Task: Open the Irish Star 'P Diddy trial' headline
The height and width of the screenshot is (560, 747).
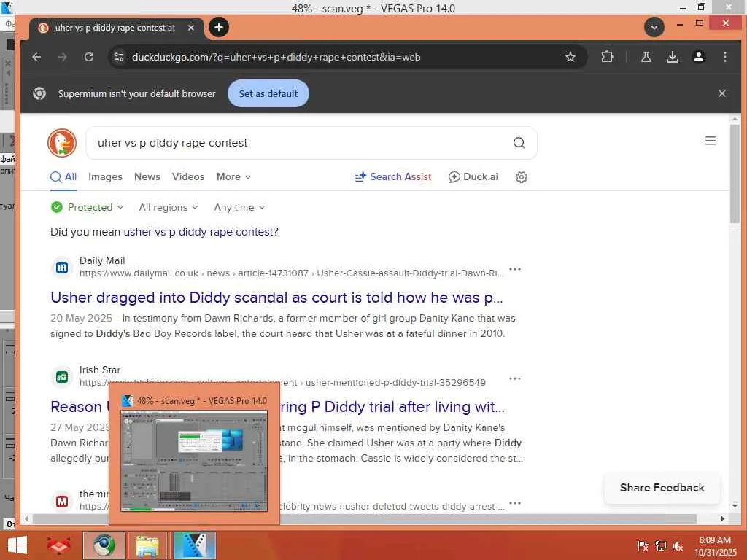Action: pyautogui.click(x=392, y=407)
